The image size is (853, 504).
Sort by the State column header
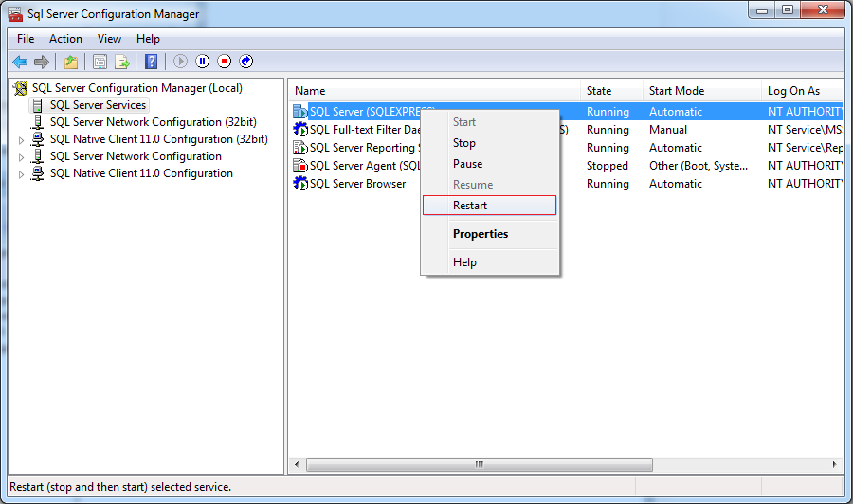pos(612,91)
